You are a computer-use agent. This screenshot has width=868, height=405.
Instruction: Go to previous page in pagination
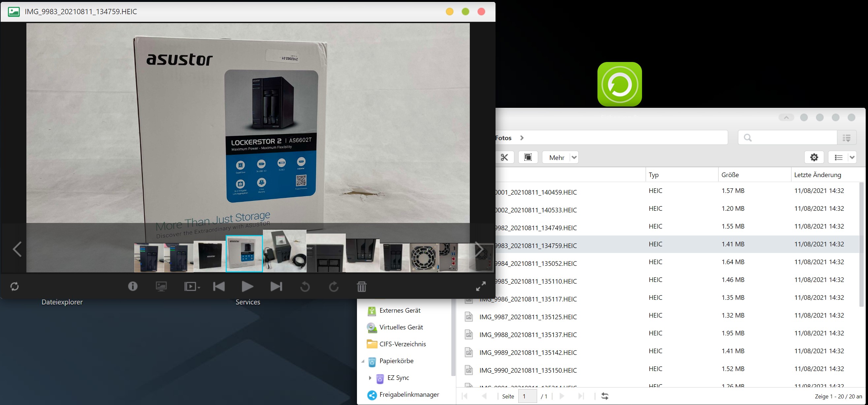(x=485, y=396)
